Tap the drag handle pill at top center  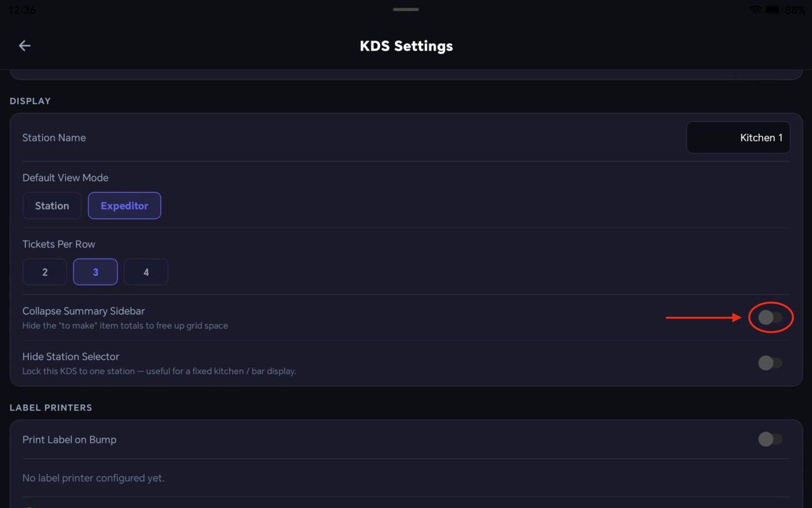click(406, 10)
